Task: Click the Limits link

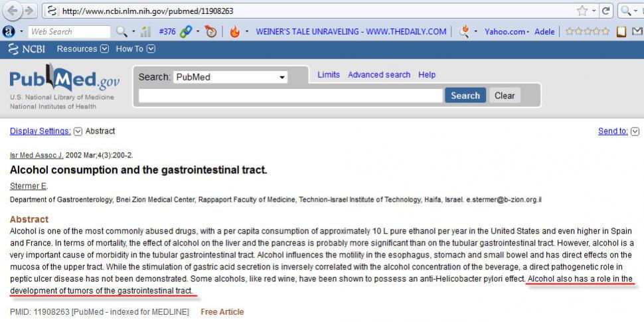Action: pyautogui.click(x=328, y=75)
